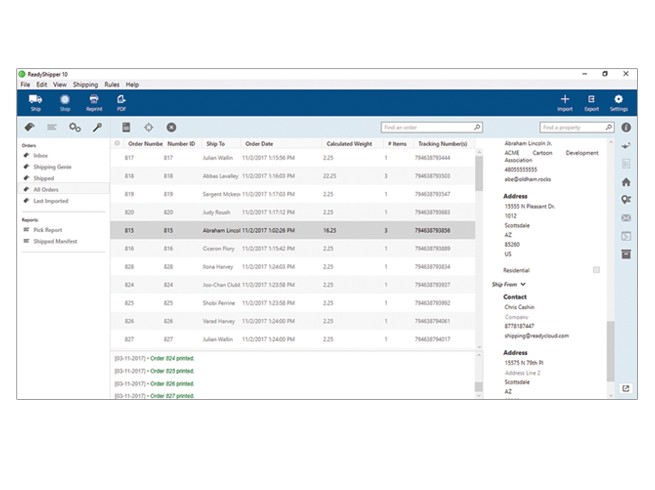This screenshot has height=490, width=655.
Task: Click the select-all circle in table header
Action: point(117,143)
